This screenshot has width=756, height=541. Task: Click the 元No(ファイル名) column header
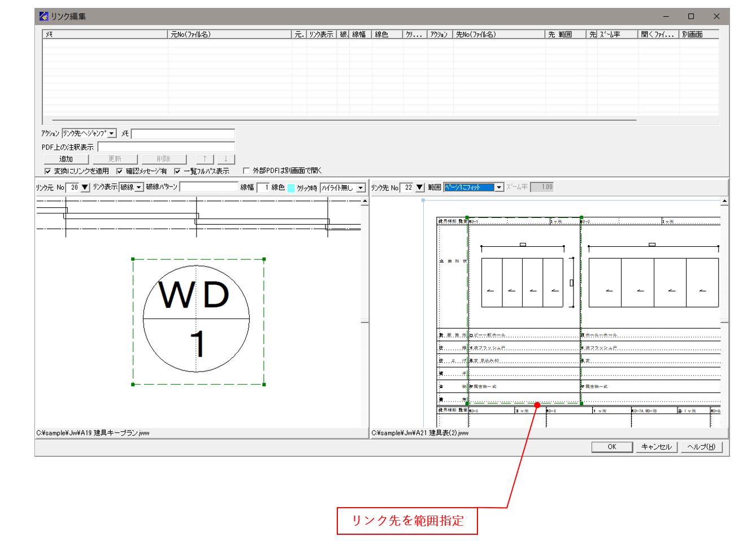click(x=229, y=34)
